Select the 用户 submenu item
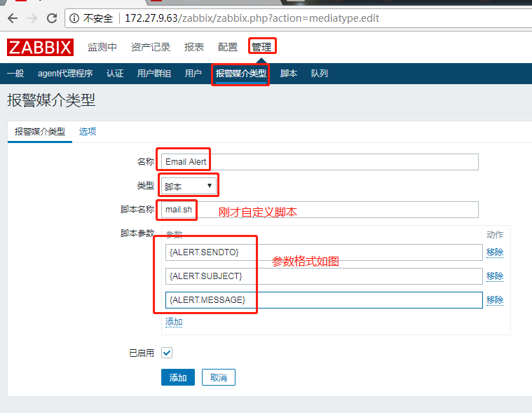Screen dimensions: 532x413 [193, 74]
